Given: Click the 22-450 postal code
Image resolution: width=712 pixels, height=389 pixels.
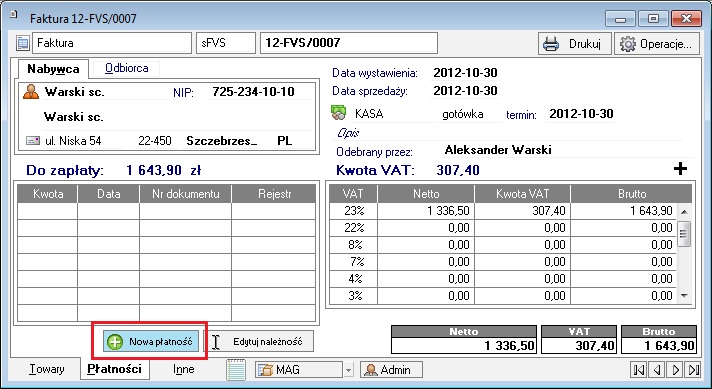Looking at the screenshot, I should click(x=155, y=141).
